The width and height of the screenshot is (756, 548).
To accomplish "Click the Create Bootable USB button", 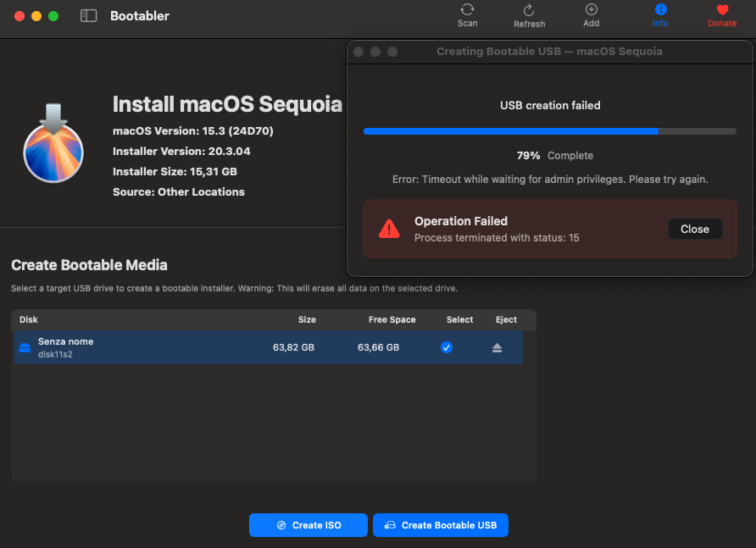I will (440, 525).
